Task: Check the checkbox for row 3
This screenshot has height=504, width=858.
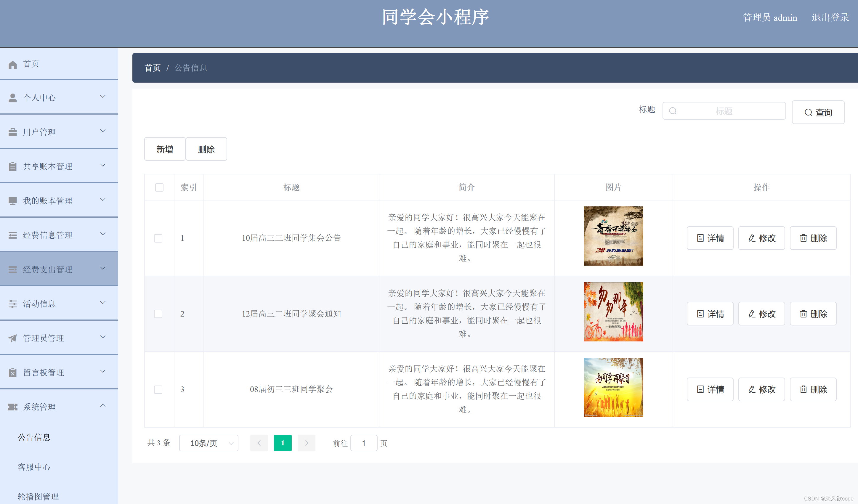Action: coord(158,389)
